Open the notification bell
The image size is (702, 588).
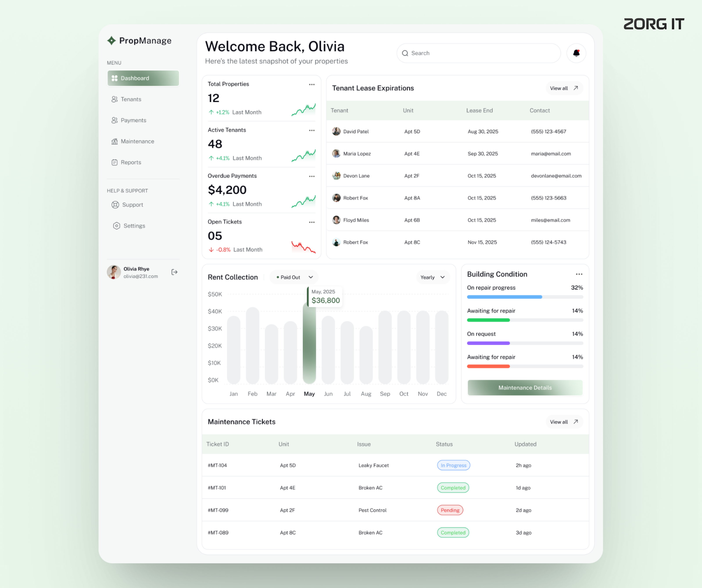click(576, 53)
